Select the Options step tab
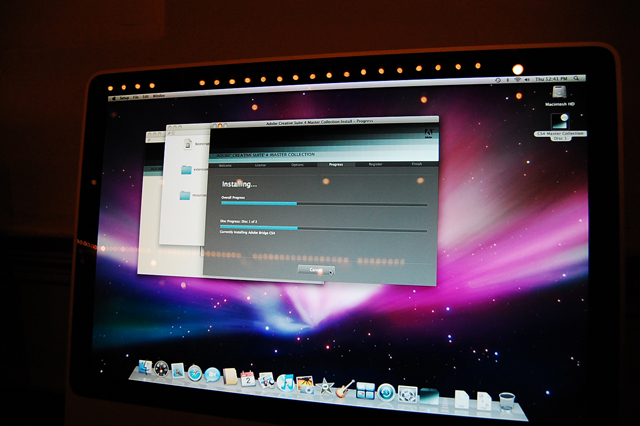 tap(297, 162)
